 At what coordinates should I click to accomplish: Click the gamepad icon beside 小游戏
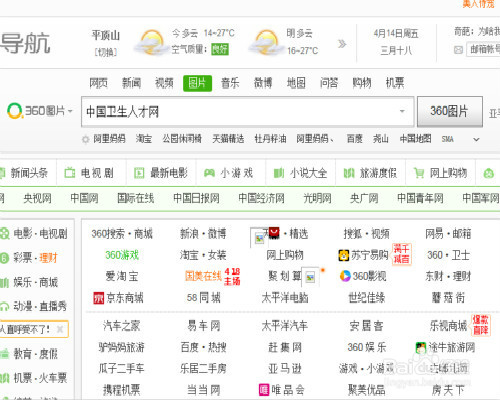(209, 173)
